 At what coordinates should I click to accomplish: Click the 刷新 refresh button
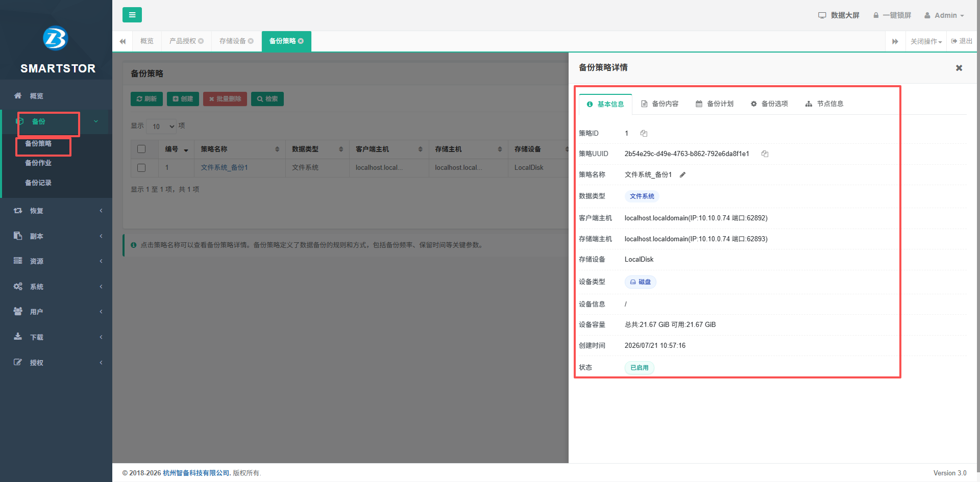[146, 99]
